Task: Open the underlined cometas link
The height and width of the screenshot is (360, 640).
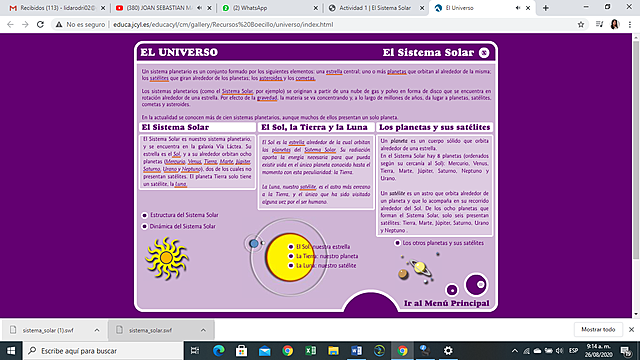Action: point(305,78)
